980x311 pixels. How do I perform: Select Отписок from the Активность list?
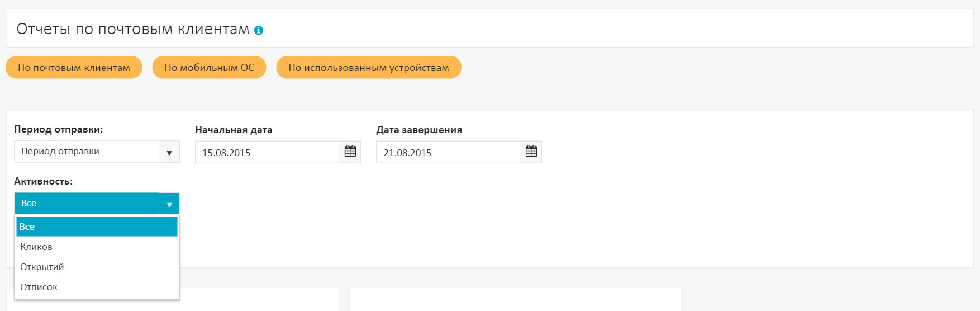pos(39,287)
